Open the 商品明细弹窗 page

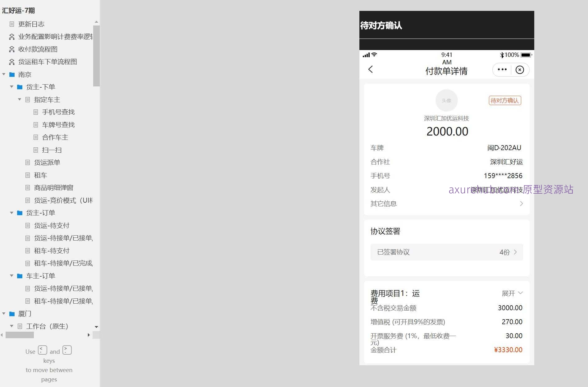point(53,187)
